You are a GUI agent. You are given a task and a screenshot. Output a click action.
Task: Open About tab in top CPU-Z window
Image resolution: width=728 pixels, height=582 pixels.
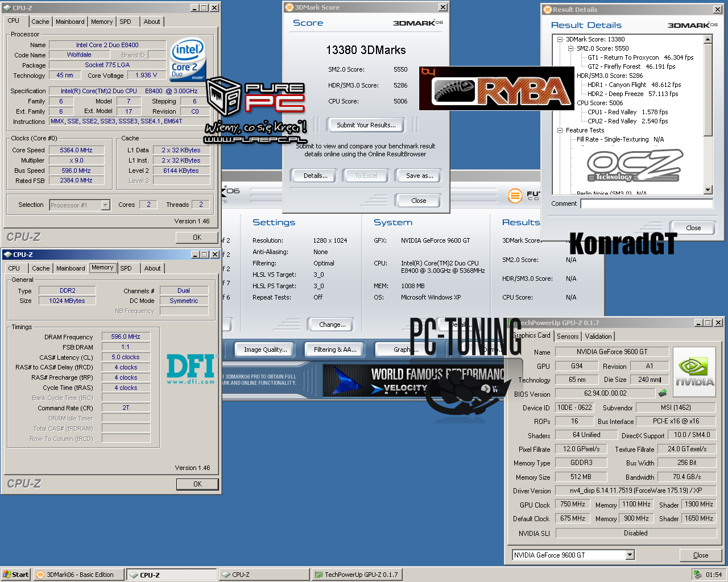152,22
